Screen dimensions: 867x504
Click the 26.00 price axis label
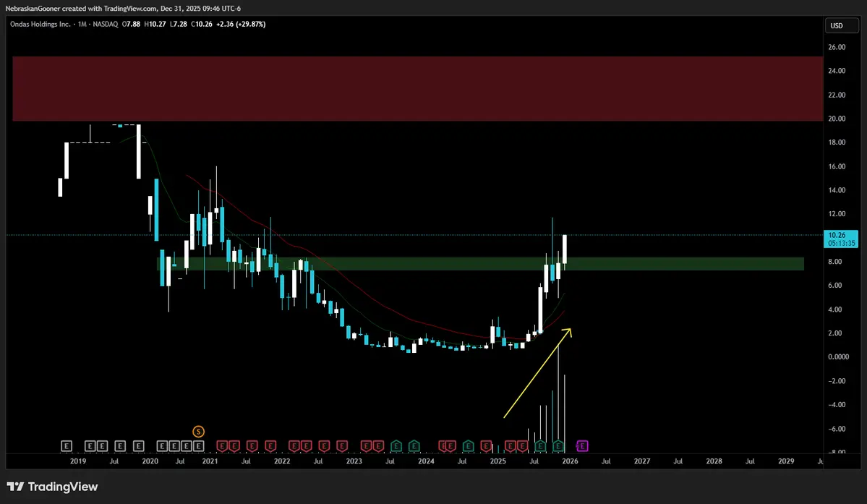(837, 47)
